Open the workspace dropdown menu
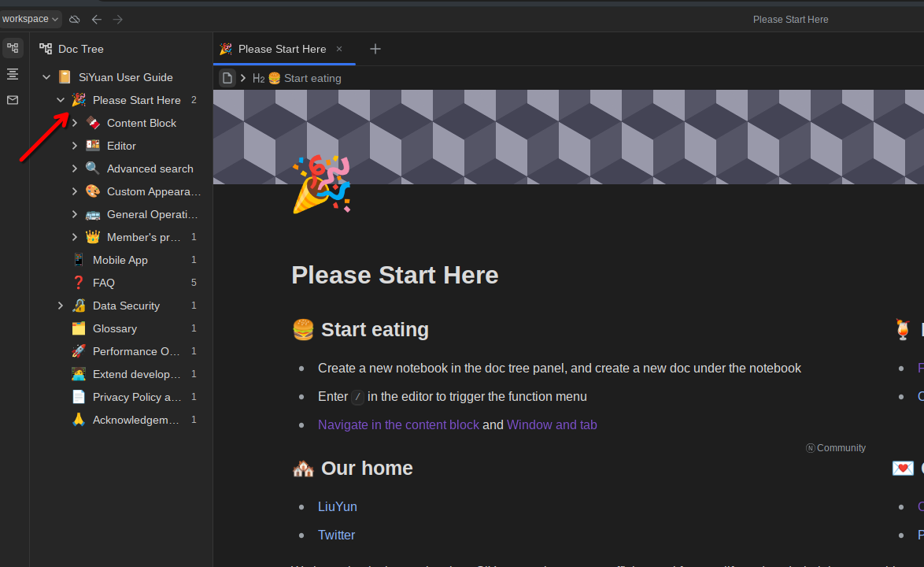 coord(29,19)
